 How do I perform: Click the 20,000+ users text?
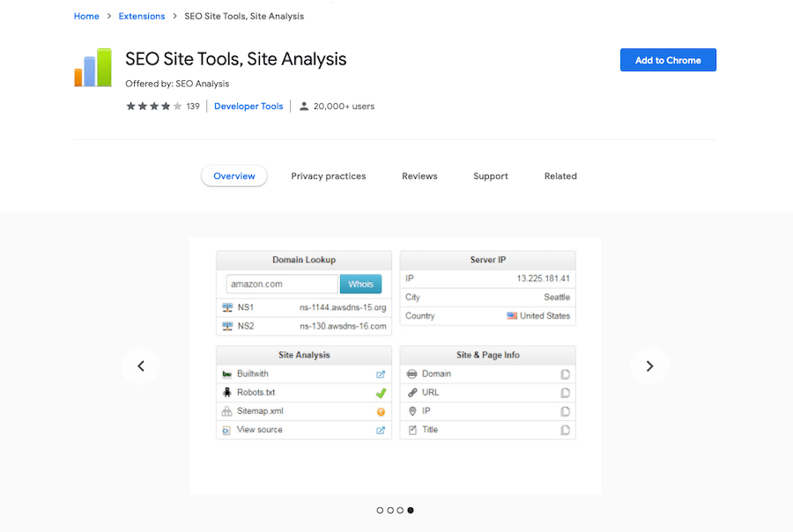point(344,107)
